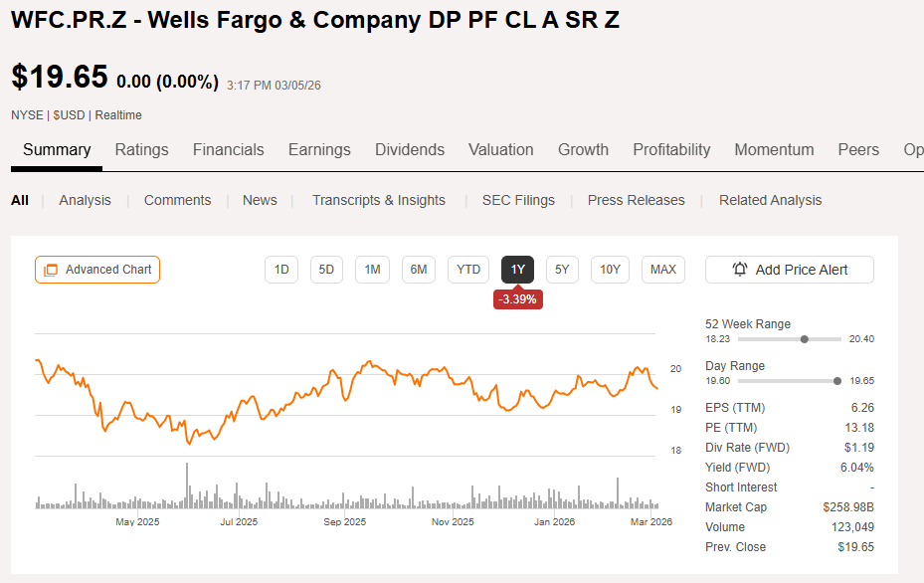Select the 5Y chart range

pyautogui.click(x=562, y=270)
